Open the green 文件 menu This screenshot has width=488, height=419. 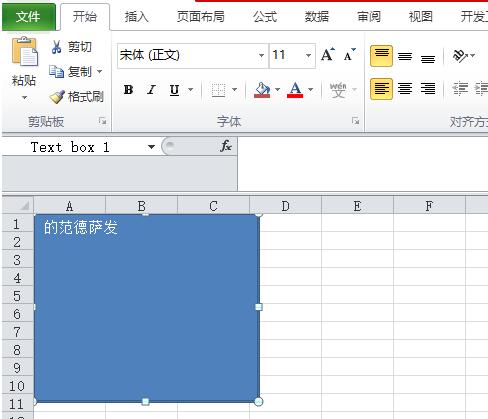28,17
